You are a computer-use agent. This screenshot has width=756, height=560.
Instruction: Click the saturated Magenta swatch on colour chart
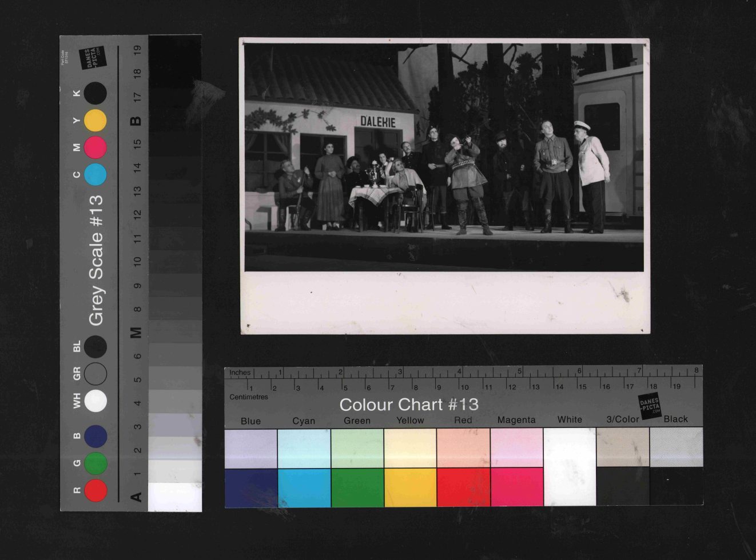pos(516,487)
